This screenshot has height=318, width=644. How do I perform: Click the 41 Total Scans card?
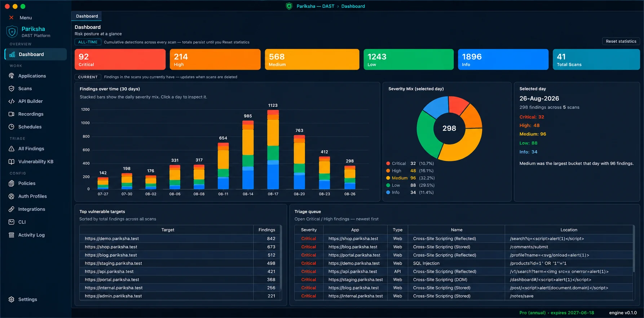coord(596,60)
